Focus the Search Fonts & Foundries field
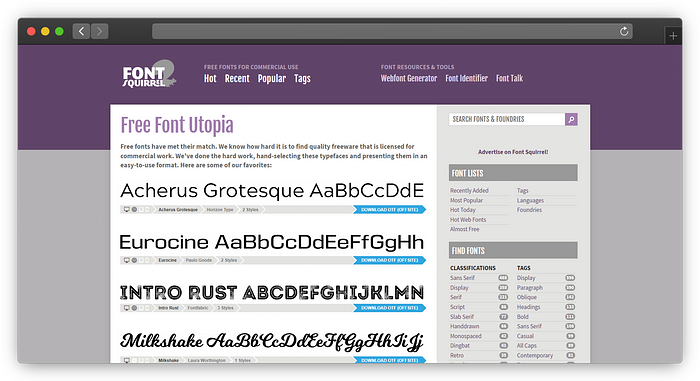Viewport: 700px width, 381px height. [507, 119]
